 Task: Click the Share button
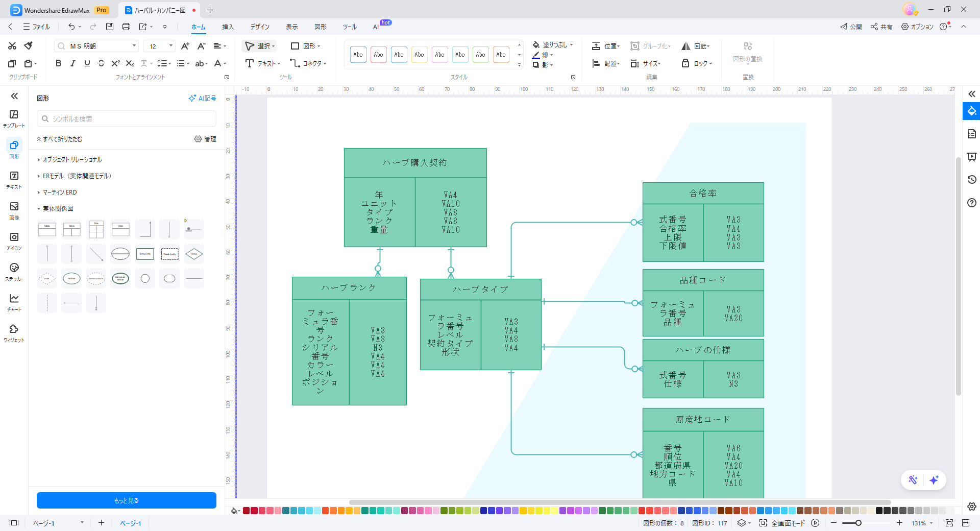pyautogui.click(x=881, y=27)
